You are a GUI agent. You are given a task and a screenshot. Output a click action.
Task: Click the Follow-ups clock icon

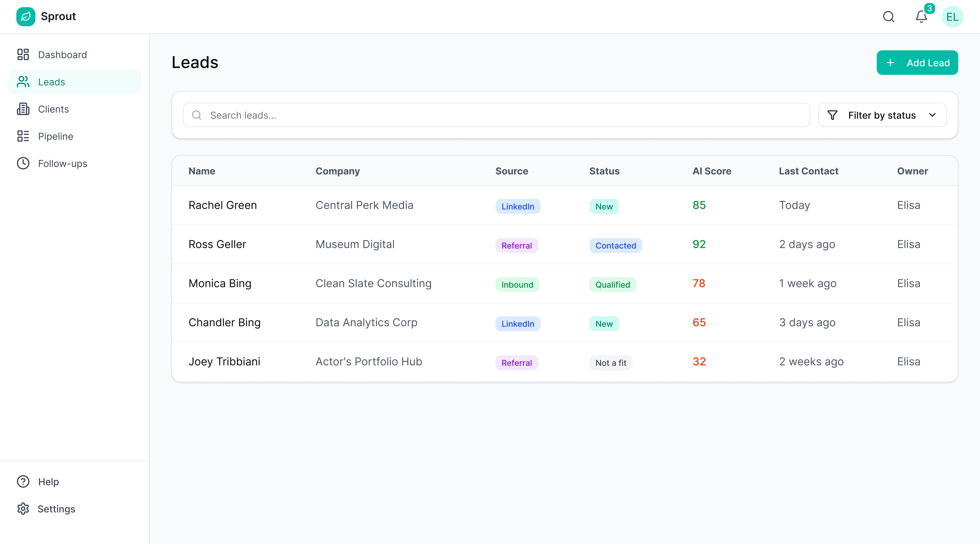tap(23, 163)
